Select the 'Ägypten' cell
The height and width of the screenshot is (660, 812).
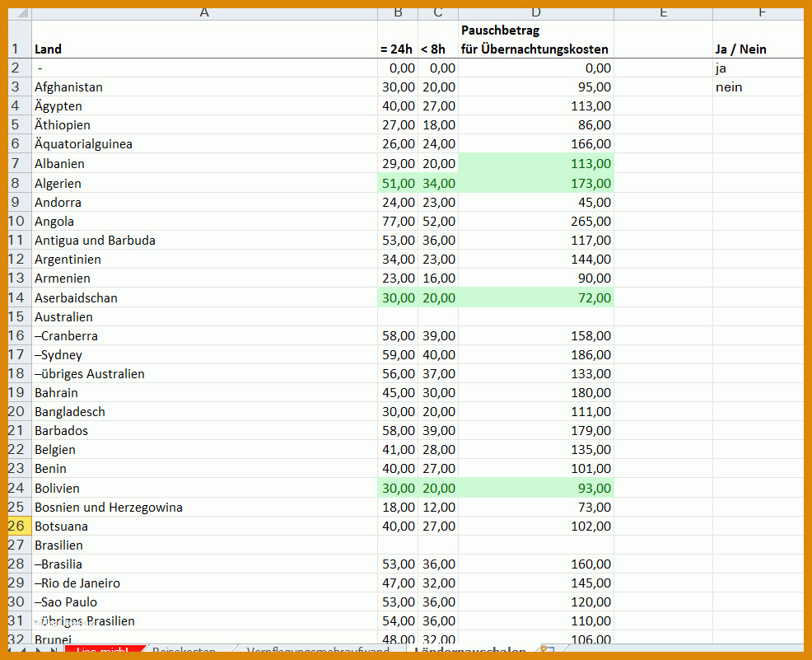tap(204, 105)
